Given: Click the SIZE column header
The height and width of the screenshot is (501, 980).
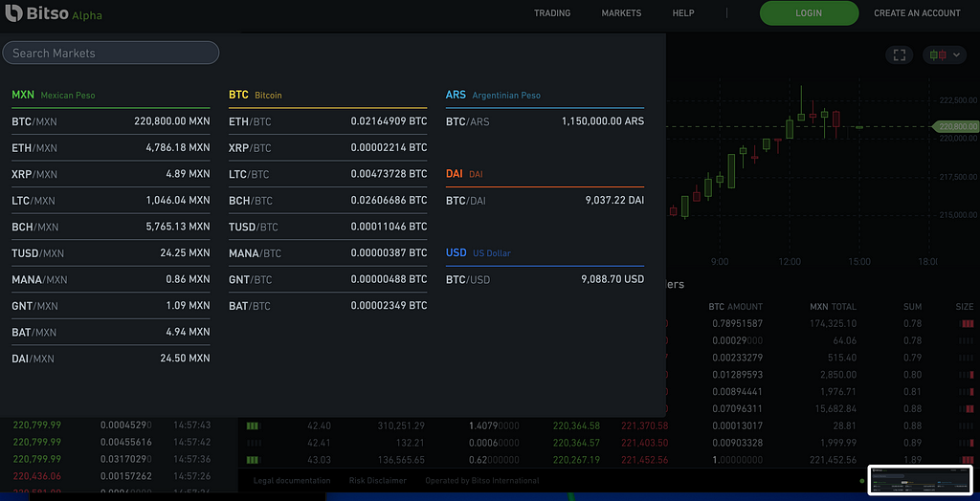Looking at the screenshot, I should (965, 307).
